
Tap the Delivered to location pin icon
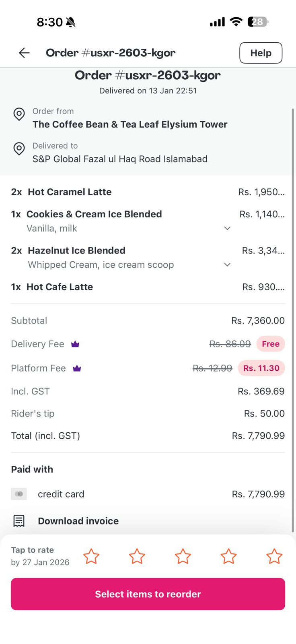pyautogui.click(x=19, y=149)
